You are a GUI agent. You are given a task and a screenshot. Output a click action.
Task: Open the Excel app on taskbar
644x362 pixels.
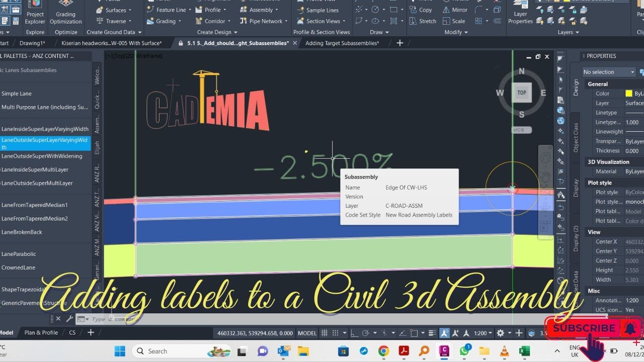pos(524,351)
